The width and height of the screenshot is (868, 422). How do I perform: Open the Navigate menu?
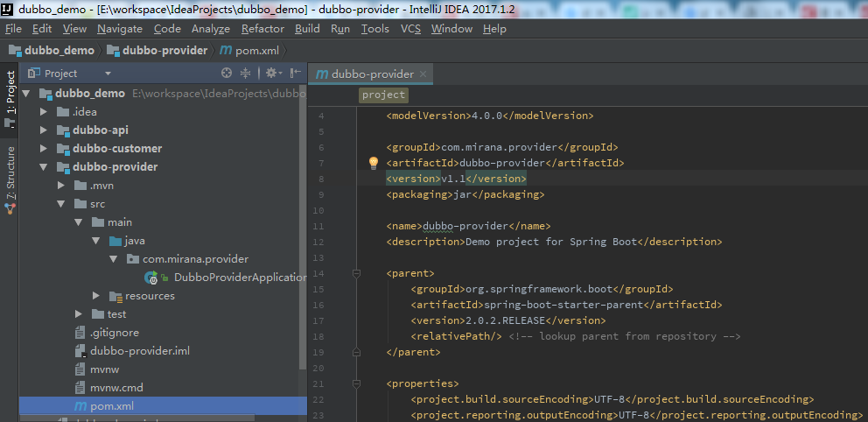[120, 29]
